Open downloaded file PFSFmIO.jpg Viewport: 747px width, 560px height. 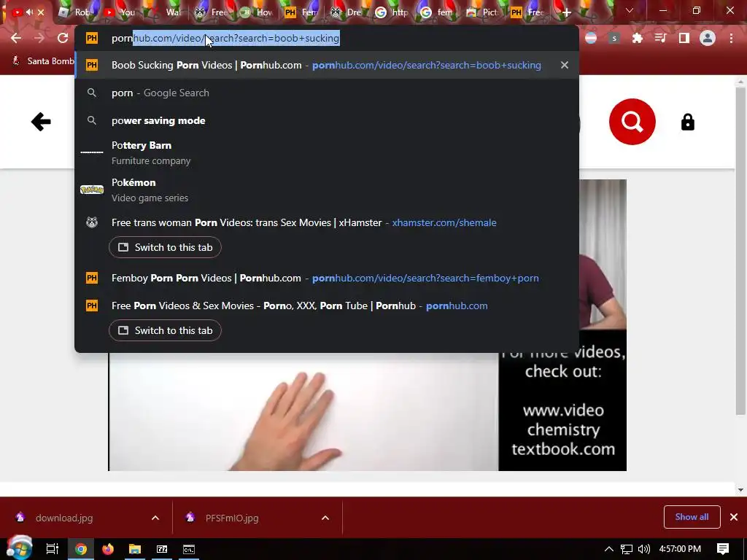click(232, 518)
